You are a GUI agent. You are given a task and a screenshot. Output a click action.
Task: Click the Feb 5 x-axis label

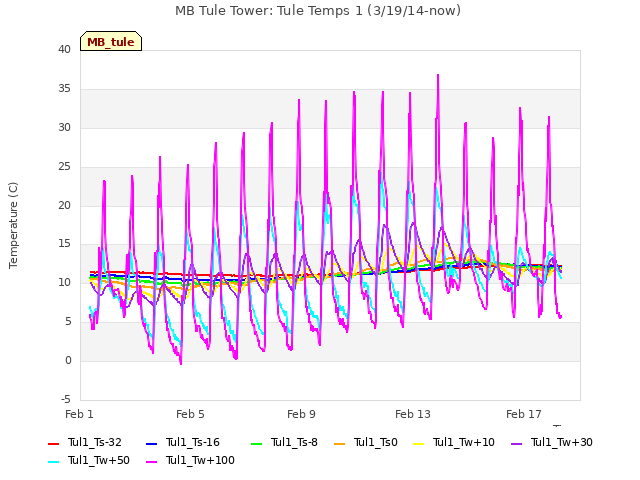coord(190,414)
